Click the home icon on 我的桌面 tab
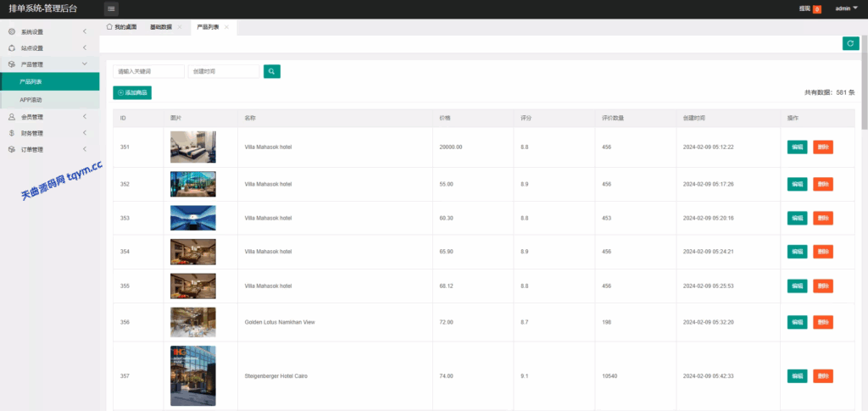Image resolution: width=868 pixels, height=411 pixels. tap(109, 26)
